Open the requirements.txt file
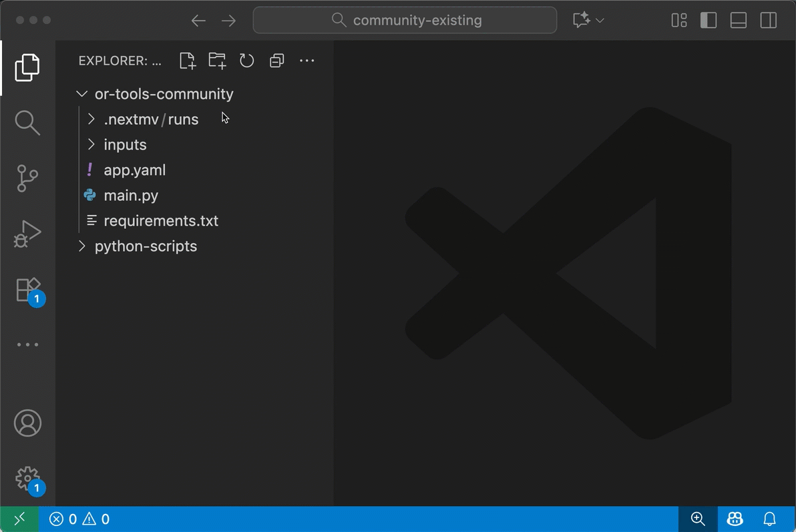796x532 pixels. click(x=195, y=221)
